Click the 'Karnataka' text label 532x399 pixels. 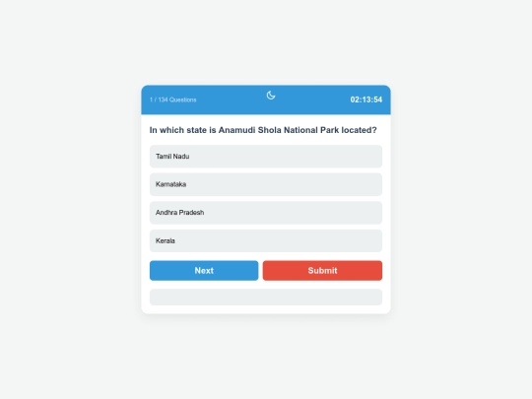click(170, 184)
